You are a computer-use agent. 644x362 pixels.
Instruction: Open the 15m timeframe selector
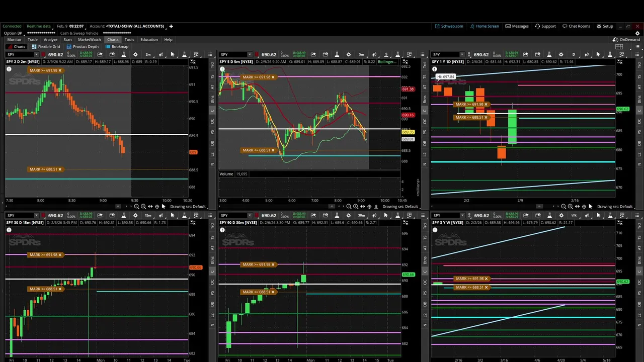[x=148, y=215]
